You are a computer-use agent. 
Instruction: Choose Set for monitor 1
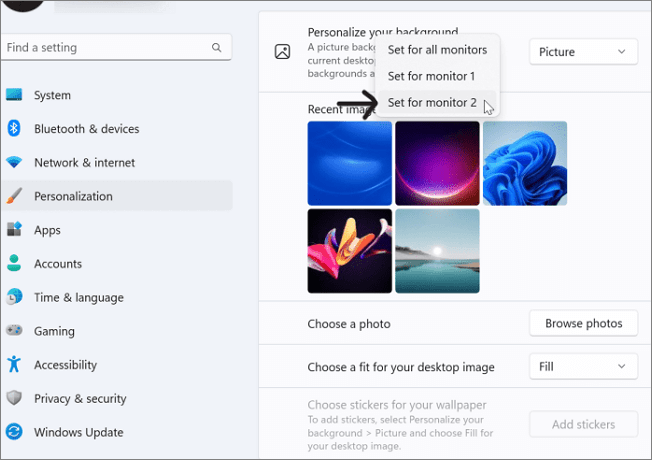[x=437, y=76]
